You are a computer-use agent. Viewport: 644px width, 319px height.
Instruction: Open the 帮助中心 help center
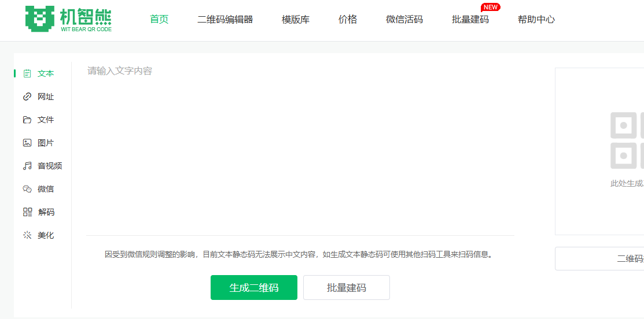pyautogui.click(x=536, y=20)
